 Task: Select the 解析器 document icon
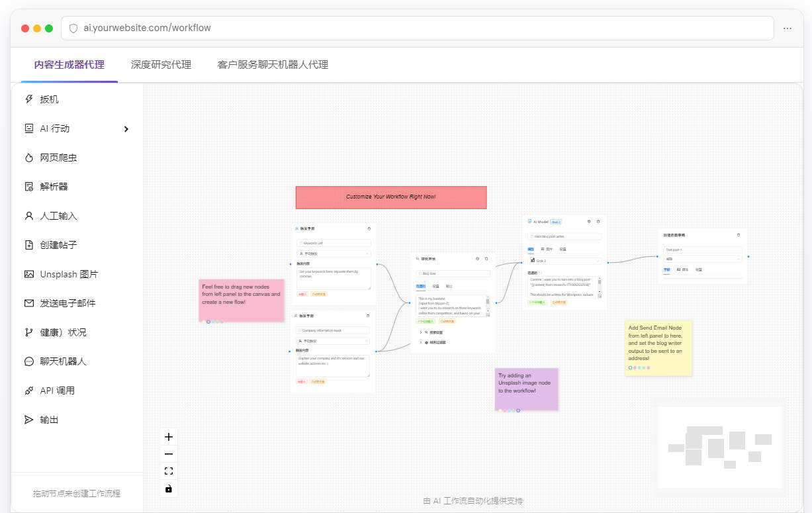point(28,187)
